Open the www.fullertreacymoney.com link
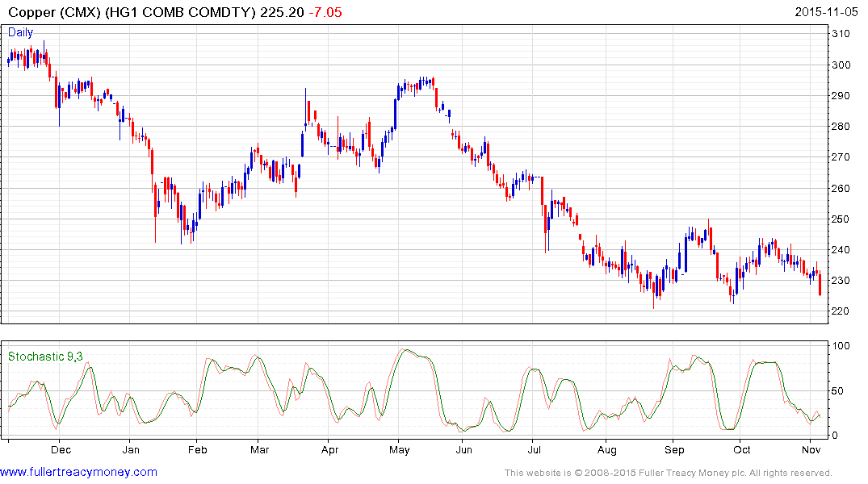The width and height of the screenshot is (868, 484). click(78, 472)
